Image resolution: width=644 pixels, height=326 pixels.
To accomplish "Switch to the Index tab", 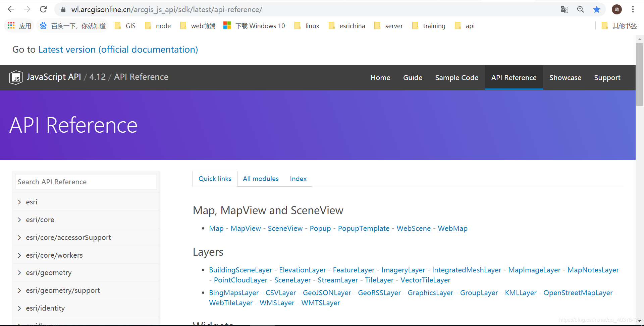I will [x=298, y=179].
